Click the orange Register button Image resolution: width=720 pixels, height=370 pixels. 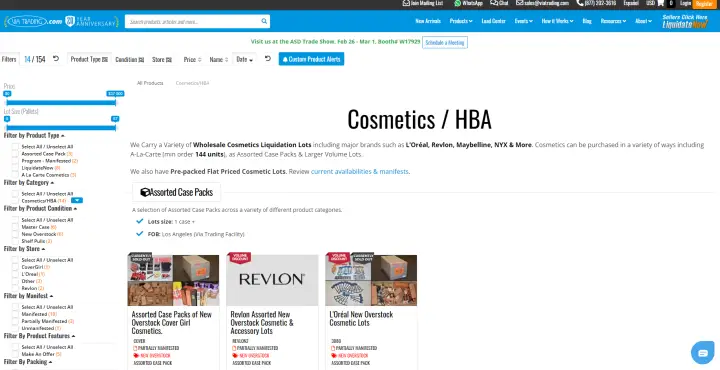703,4
